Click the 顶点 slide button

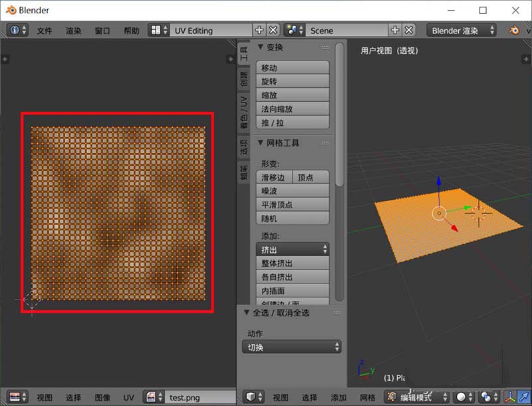pyautogui.click(x=311, y=177)
